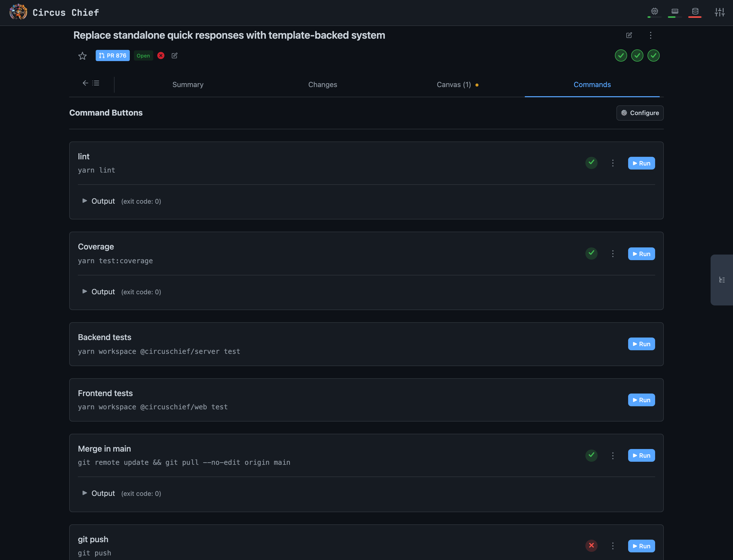This screenshot has height=560, width=733.
Task: Click the Command Buttons heading
Action: click(106, 113)
